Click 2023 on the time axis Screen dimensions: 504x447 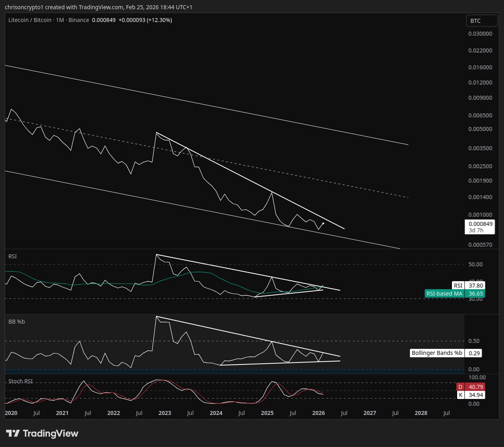165,413
